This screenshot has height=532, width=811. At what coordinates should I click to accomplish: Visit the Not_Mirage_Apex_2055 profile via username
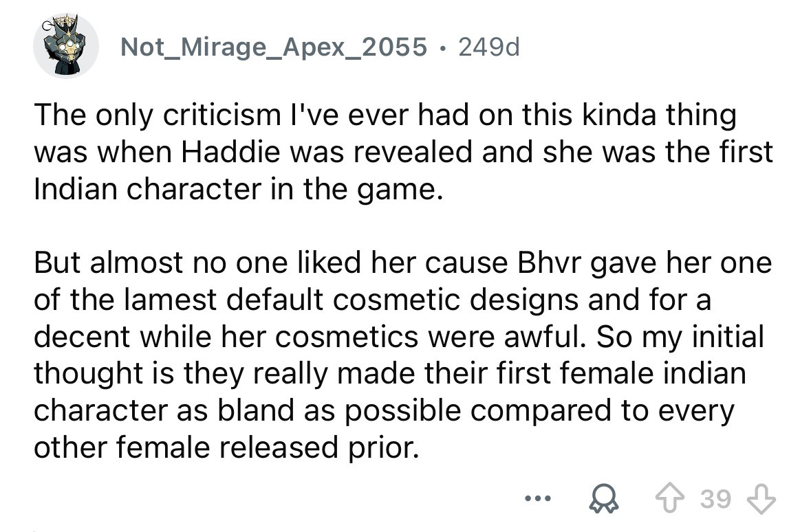point(273,47)
